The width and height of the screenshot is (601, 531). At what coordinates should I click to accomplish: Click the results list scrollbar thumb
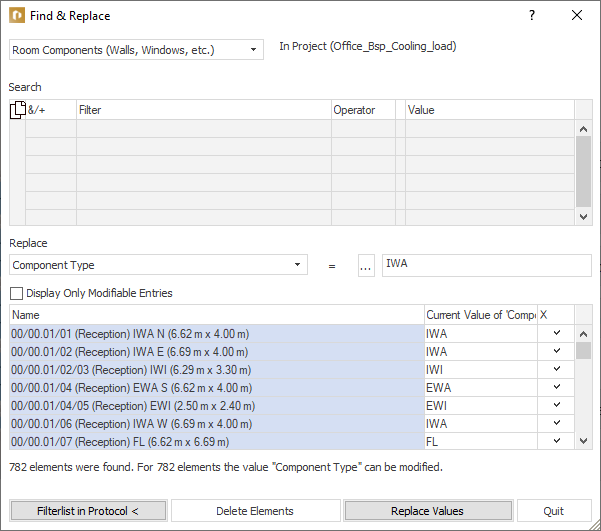pos(583,350)
